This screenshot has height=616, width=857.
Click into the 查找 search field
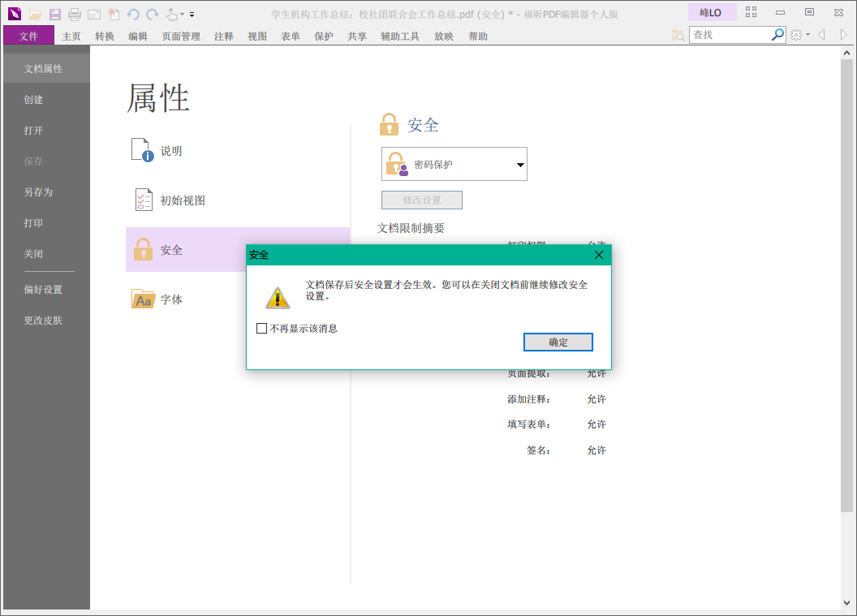pos(729,35)
